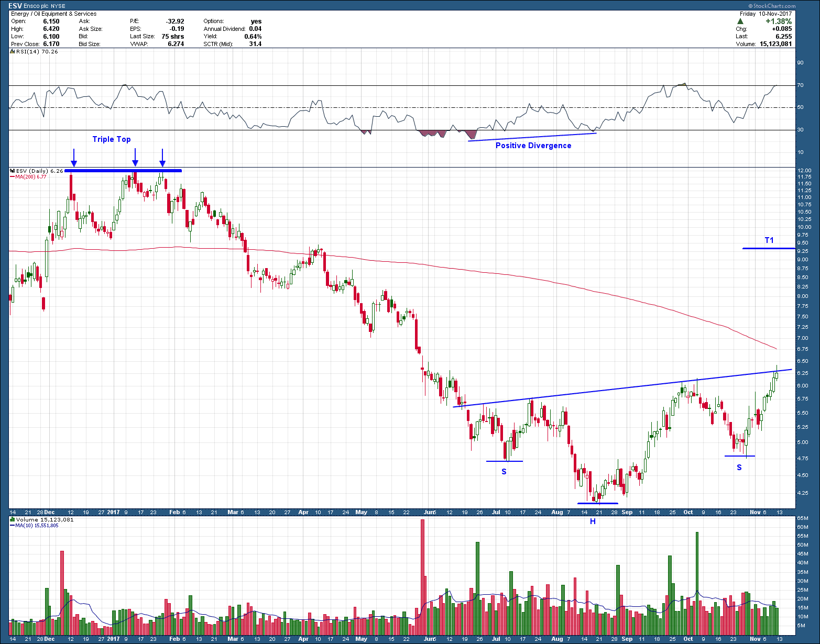Click the Prev Close value 6.170

[51, 44]
